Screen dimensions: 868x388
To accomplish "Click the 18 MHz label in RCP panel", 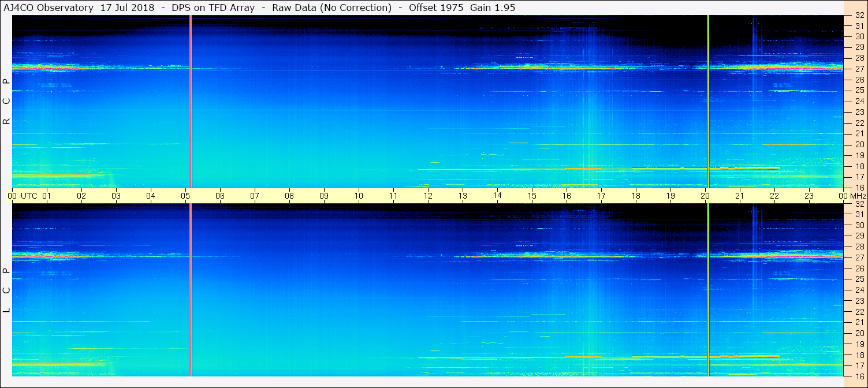I will click(859, 166).
